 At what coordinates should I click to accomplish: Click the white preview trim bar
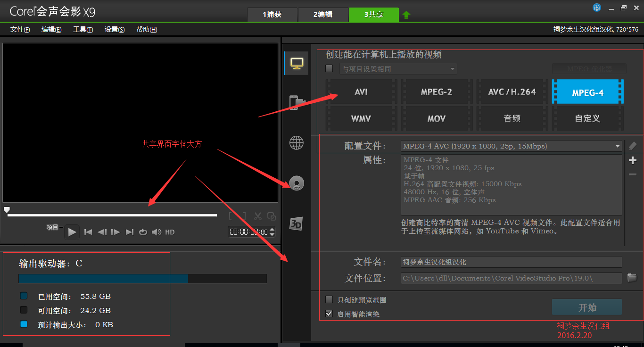[x=112, y=215]
